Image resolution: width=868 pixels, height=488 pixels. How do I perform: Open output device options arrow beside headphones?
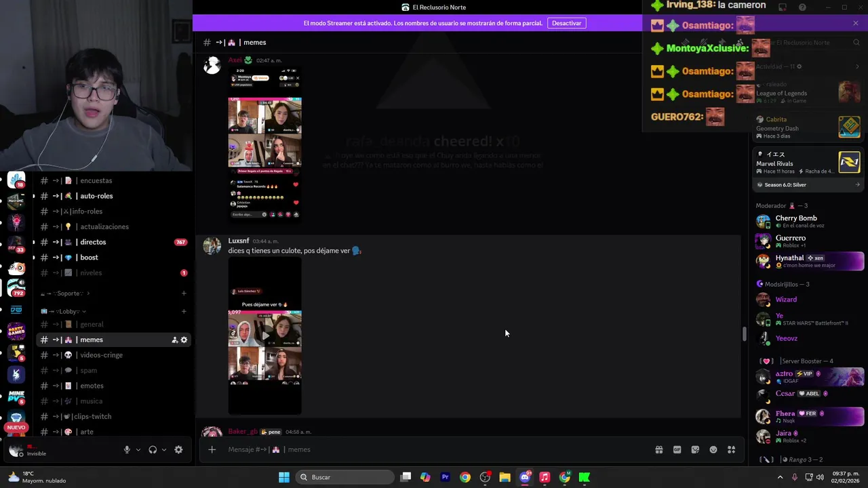(x=164, y=449)
